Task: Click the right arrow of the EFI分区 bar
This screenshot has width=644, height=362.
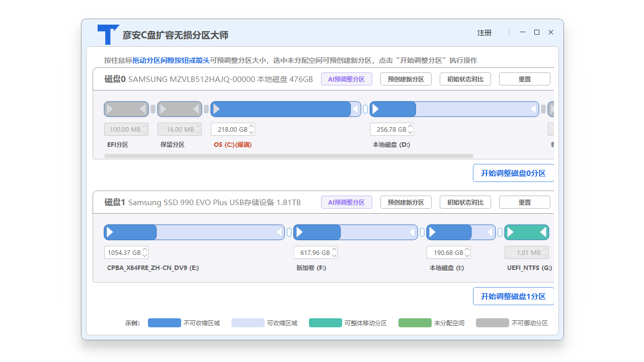Action: pyautogui.click(x=143, y=109)
